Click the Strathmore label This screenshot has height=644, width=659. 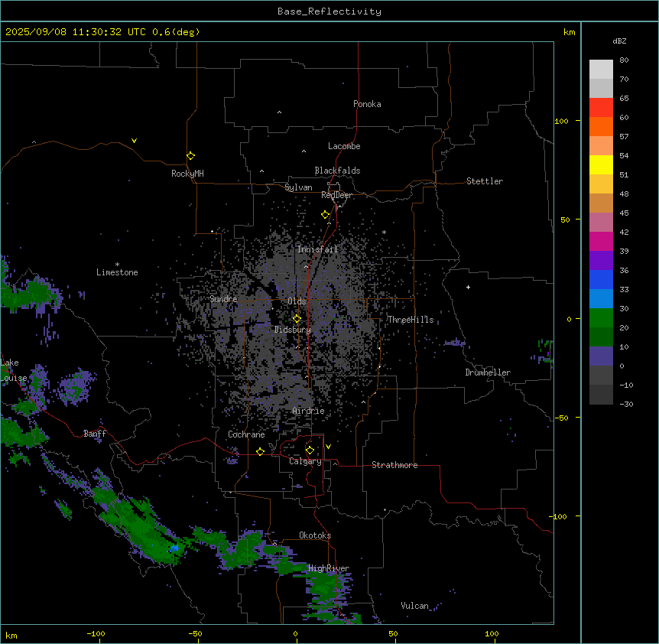click(394, 465)
